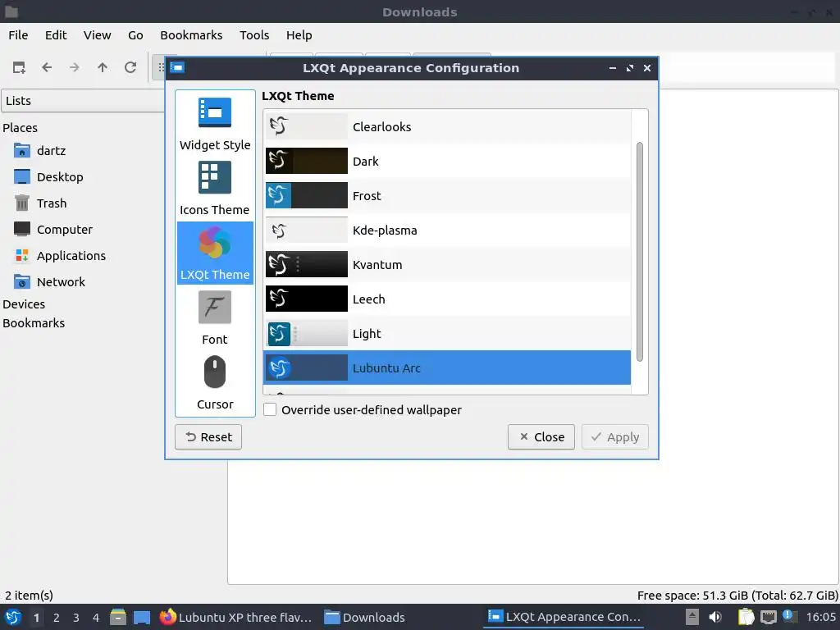Image resolution: width=840 pixels, height=630 pixels.
Task: Open the File menu in Downloads window
Action: [18, 35]
